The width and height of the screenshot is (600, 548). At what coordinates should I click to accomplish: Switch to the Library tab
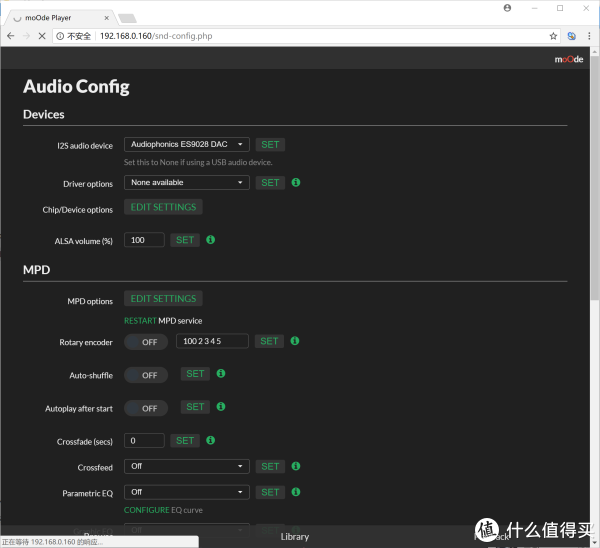pyautogui.click(x=295, y=537)
